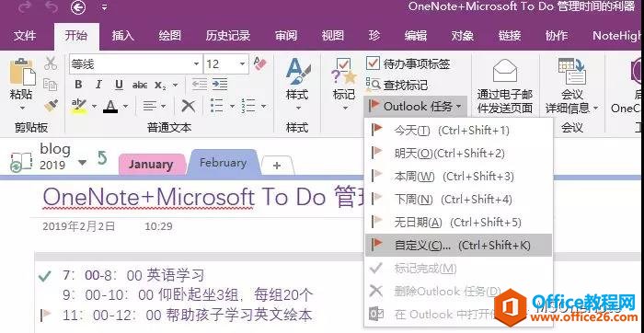Toggle Strikethrough abc formatting
This screenshot has width=644, height=333.
coord(140,85)
